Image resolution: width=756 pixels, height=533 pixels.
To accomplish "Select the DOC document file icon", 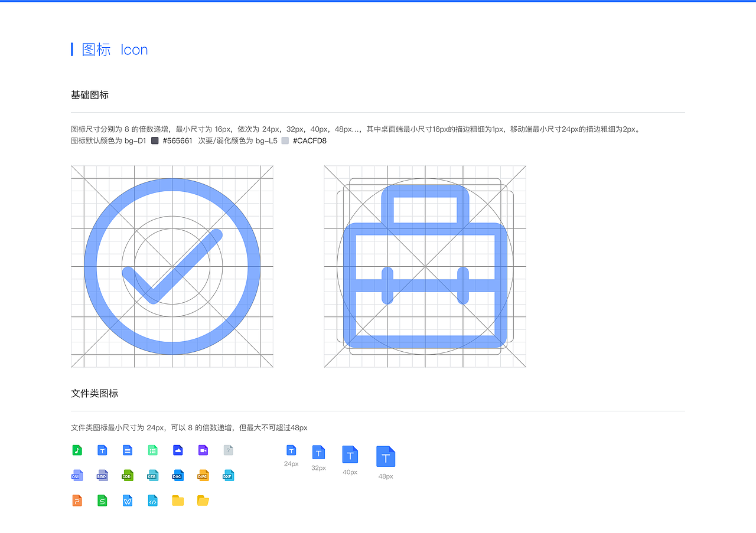I will click(178, 475).
